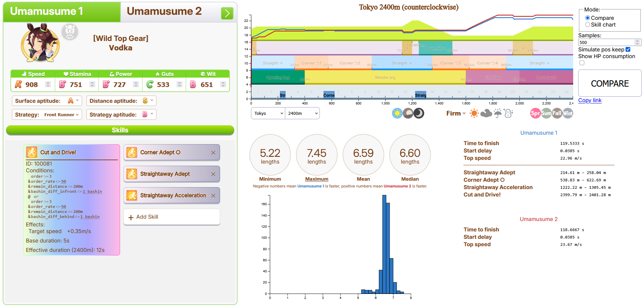Click Add Skill button
The height and width of the screenshot is (307, 644).
(172, 217)
